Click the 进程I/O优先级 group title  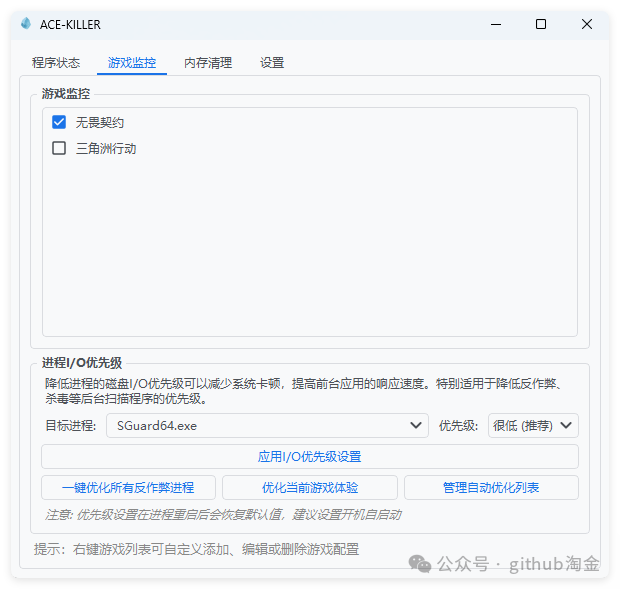(82, 362)
